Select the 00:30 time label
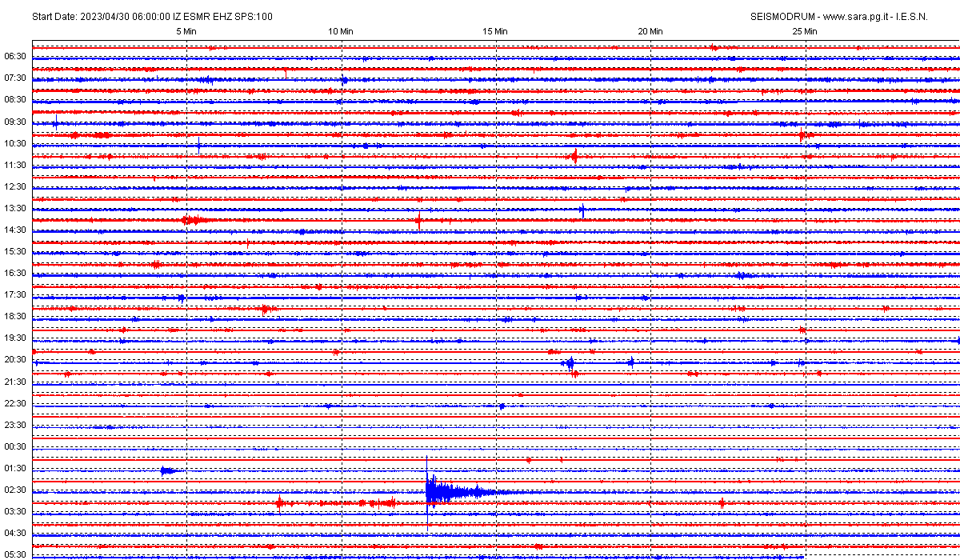The height and width of the screenshot is (560, 960). click(15, 447)
